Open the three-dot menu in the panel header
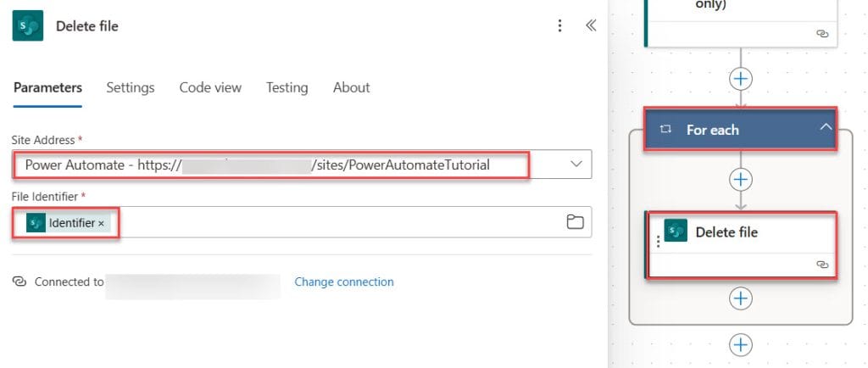Viewport: 868px width, 368px height. (x=559, y=25)
